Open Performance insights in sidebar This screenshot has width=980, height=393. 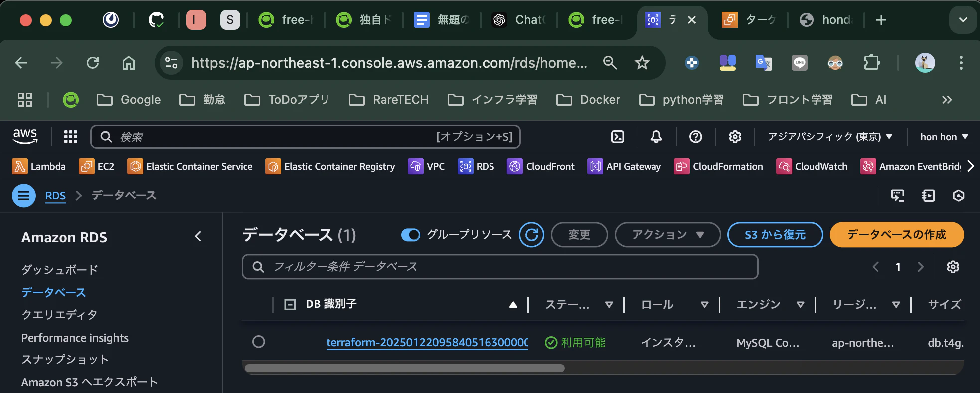[75, 338]
